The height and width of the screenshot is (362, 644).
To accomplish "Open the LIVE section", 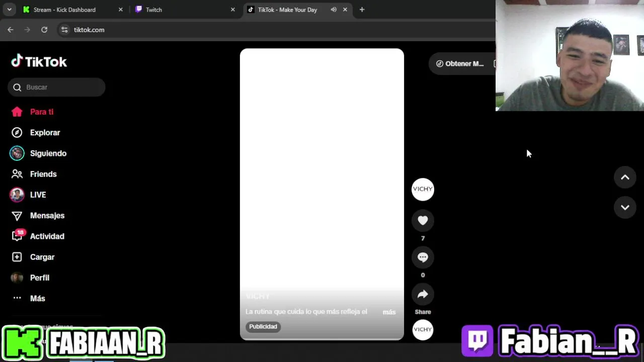I will pos(38,195).
